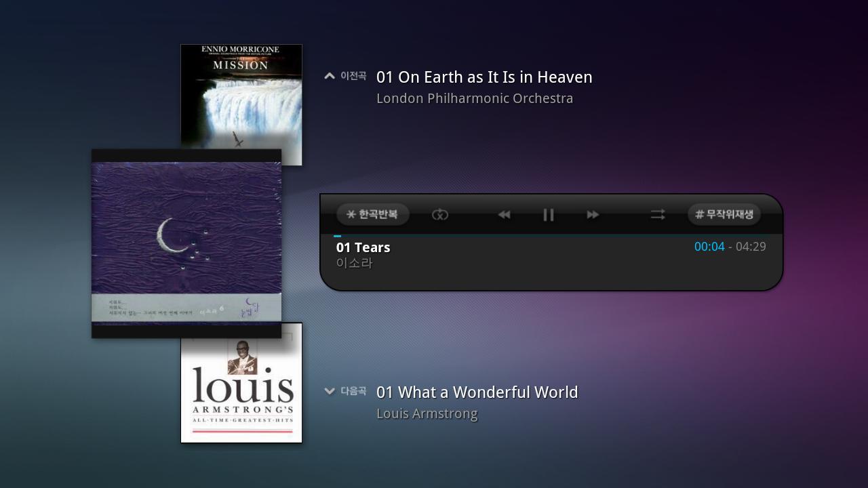The height and width of the screenshot is (488, 868).
Task: Click the '01 Tears' now playing title
Action: pos(363,247)
